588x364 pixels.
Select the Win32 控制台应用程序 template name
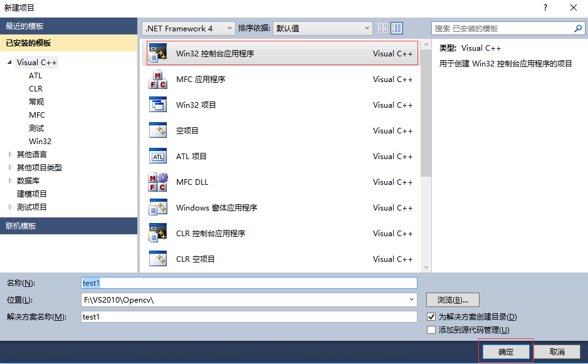tap(215, 54)
